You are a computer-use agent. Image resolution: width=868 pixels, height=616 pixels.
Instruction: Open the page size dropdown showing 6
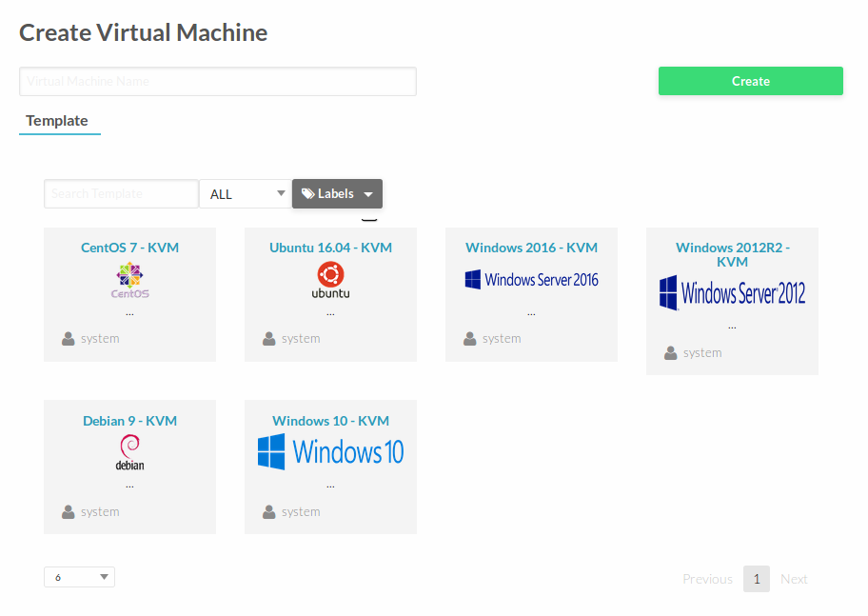pyautogui.click(x=79, y=577)
